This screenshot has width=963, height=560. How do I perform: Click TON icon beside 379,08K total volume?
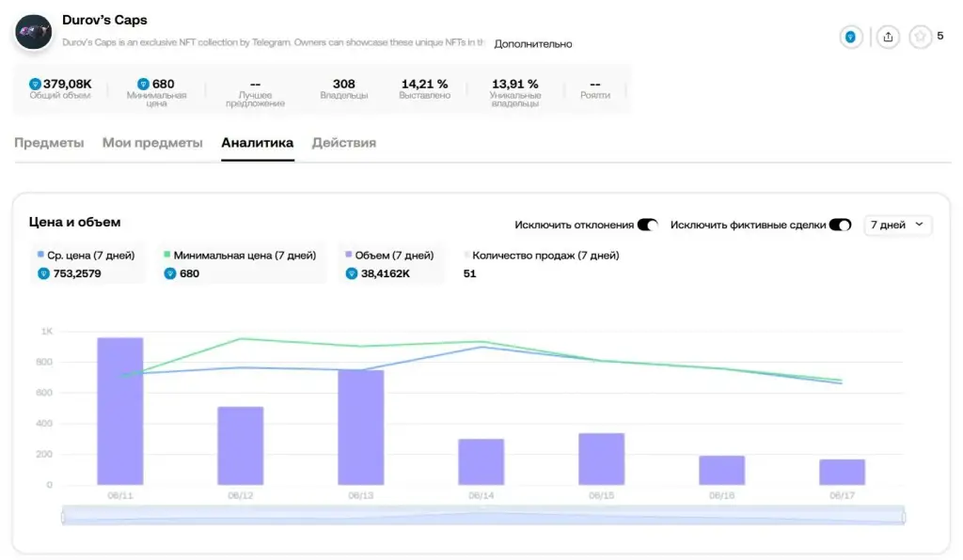(x=35, y=84)
